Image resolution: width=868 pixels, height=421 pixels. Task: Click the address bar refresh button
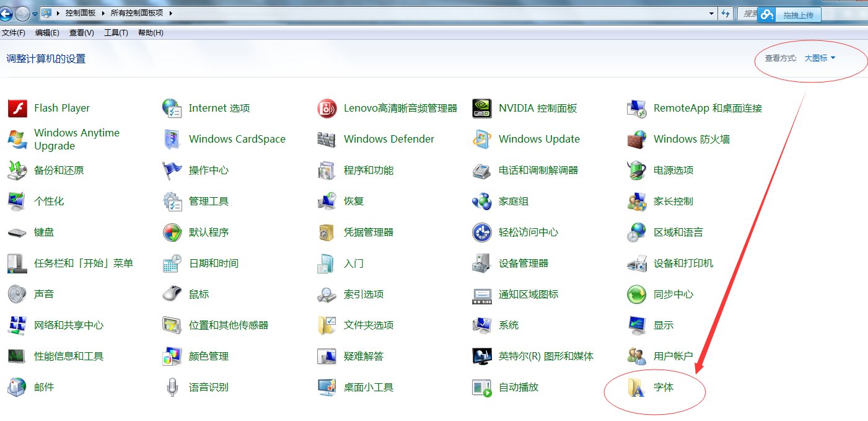(726, 12)
